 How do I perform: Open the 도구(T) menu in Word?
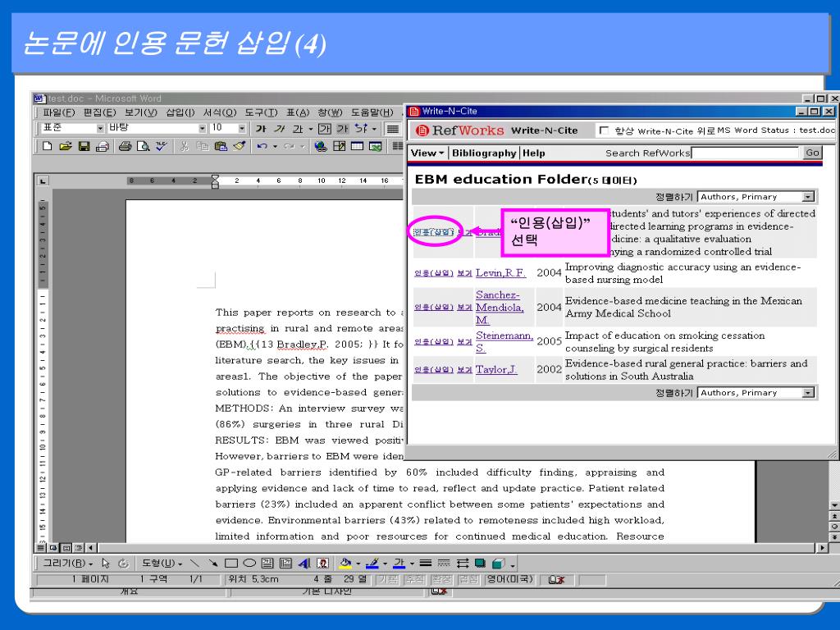(261, 112)
